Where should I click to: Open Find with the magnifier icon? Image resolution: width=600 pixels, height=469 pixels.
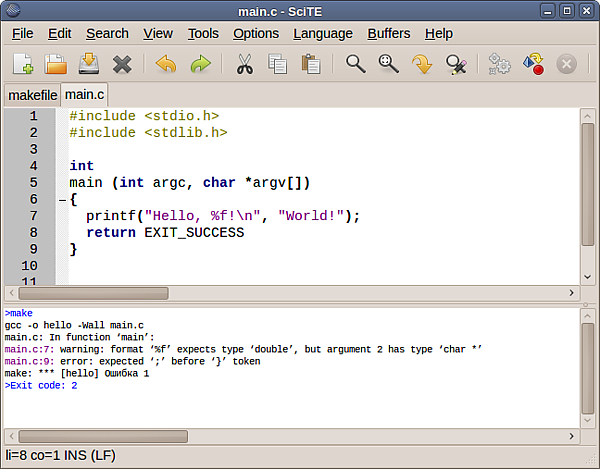[355, 65]
